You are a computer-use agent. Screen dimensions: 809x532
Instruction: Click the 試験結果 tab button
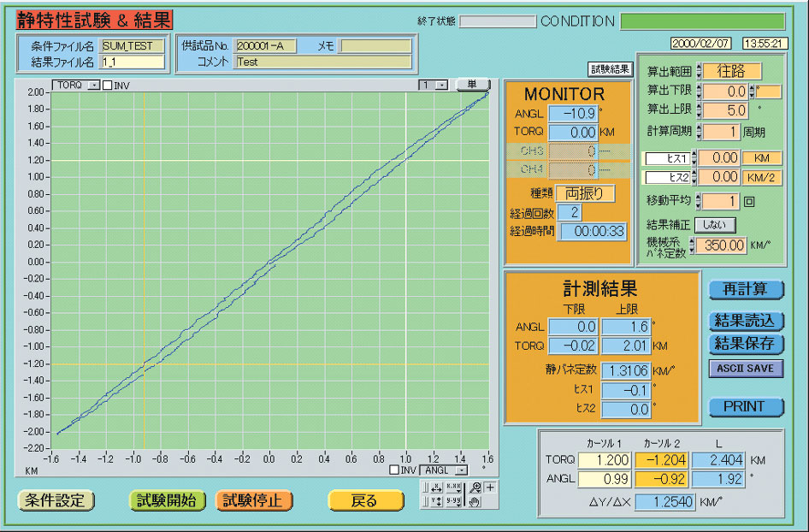(610, 69)
